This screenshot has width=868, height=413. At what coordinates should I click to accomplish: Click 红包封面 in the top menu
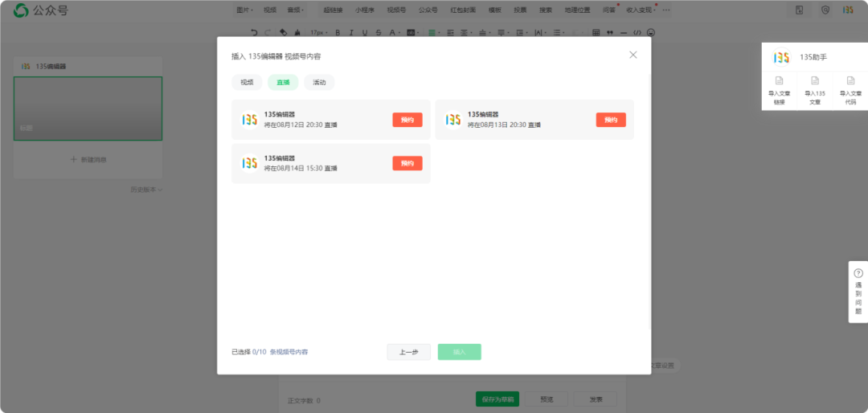tap(464, 10)
